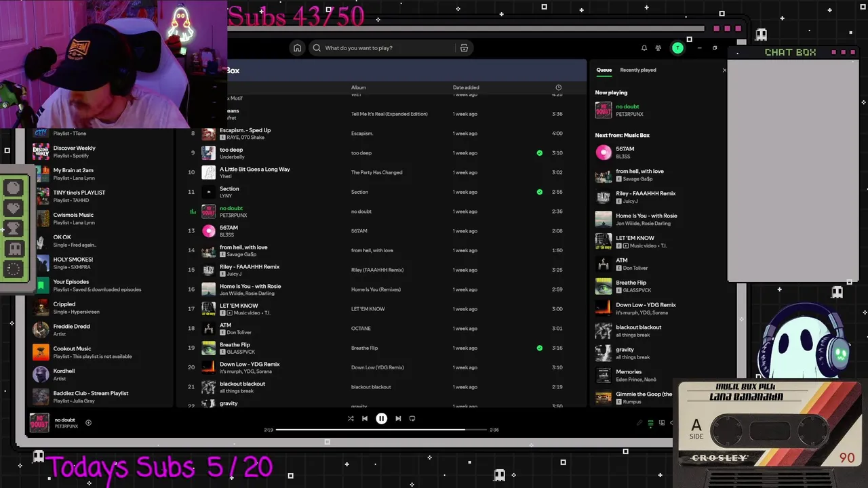This screenshot has width=868, height=488.
Task: Open the green profile avatar T
Action: pyautogui.click(x=677, y=48)
